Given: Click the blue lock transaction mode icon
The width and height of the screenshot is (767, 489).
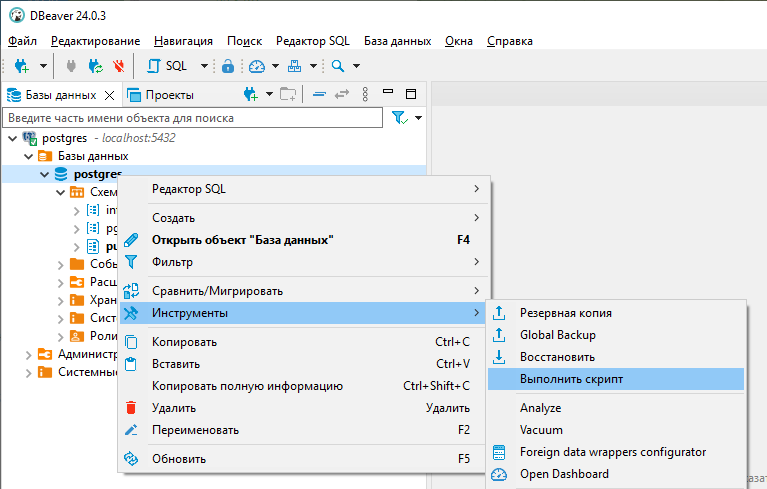Looking at the screenshot, I should (228, 66).
